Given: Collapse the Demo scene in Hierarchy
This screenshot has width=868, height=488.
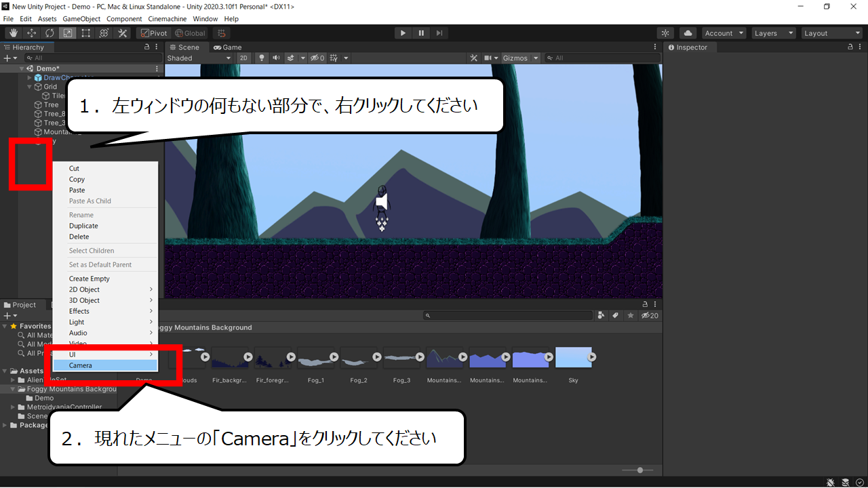Looking at the screenshot, I should (x=22, y=68).
